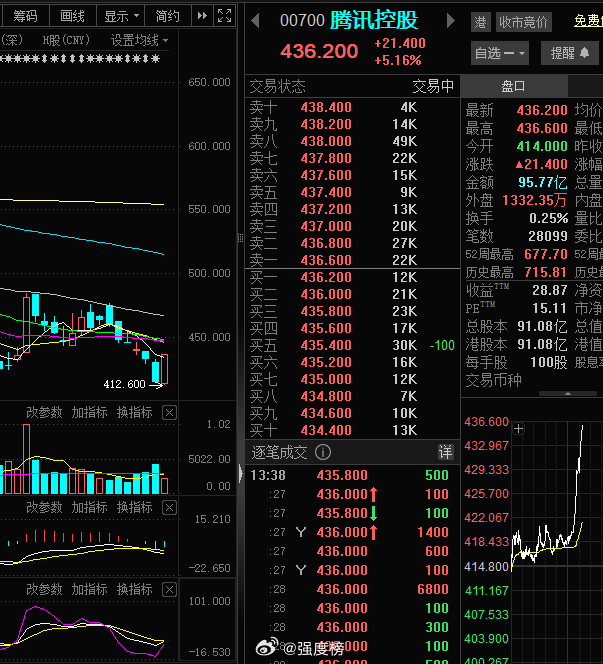Click the latest candlestick on K-line chart
Screen dimensions: 603x664
pyautogui.click(x=164, y=369)
